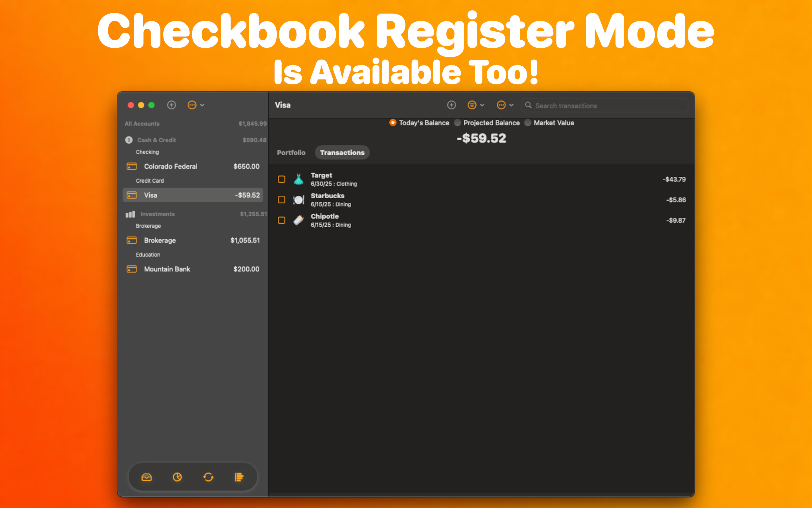Click the Credit Card subgroup label
The height and width of the screenshot is (508, 812).
150,181
